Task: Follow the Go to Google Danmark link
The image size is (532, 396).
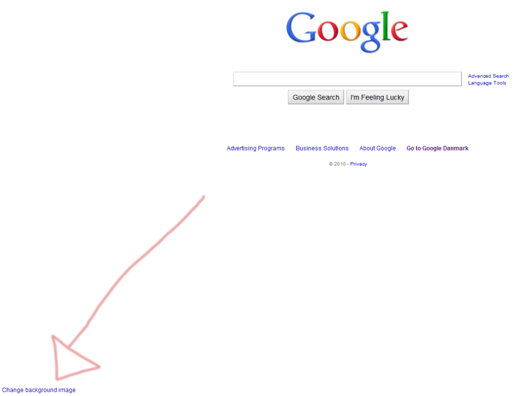Action: point(437,148)
